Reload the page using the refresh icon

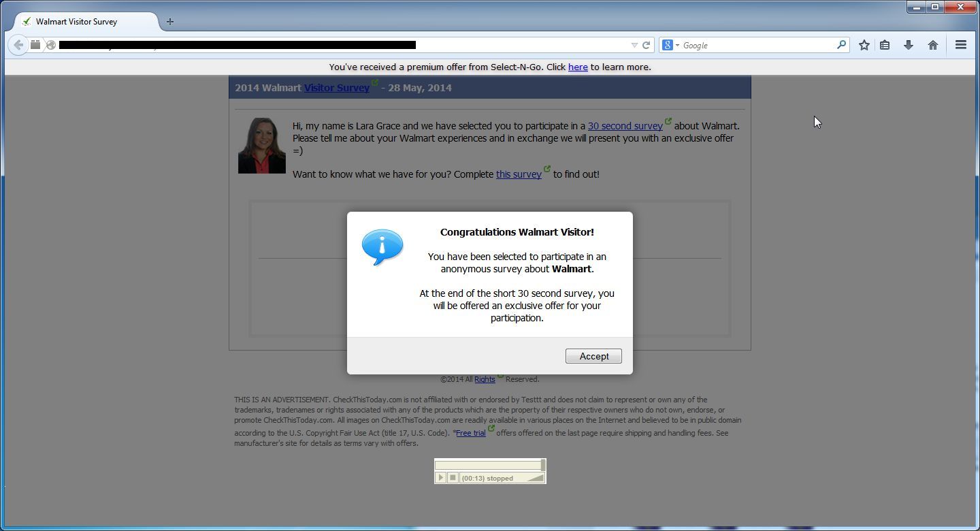pos(647,45)
